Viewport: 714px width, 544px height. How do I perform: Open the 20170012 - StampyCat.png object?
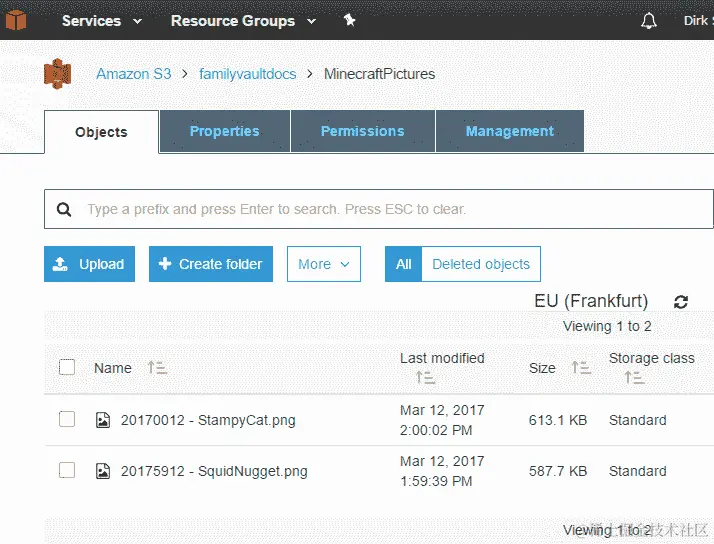point(208,420)
